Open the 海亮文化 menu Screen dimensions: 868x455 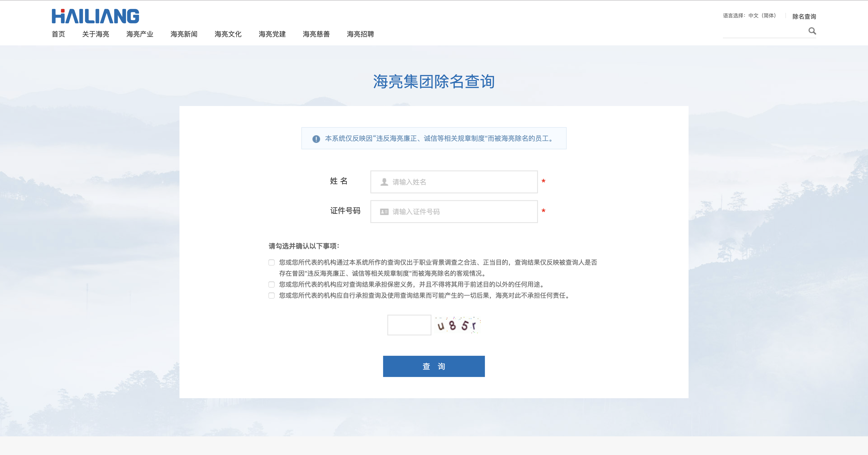[228, 34]
